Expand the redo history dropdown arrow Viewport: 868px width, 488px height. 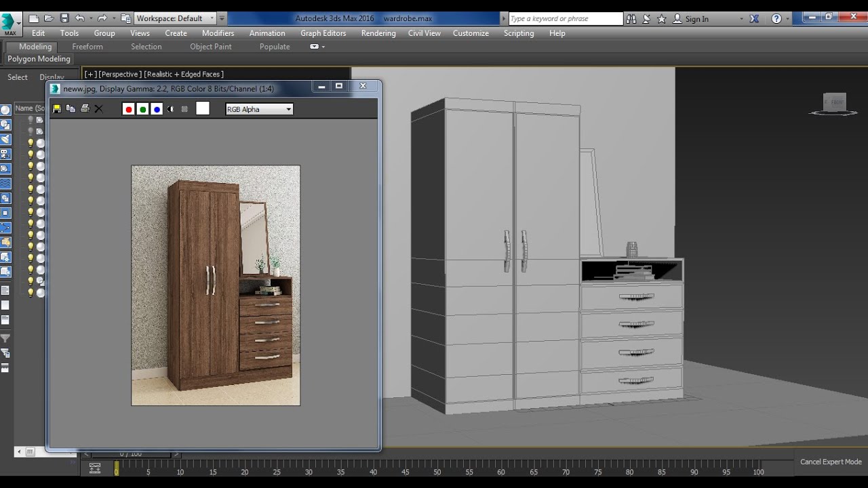(113, 18)
